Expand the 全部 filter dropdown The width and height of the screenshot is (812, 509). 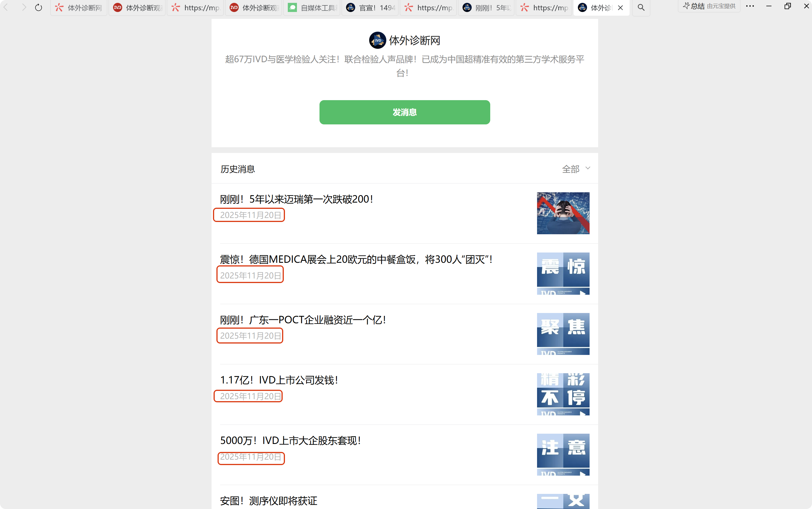[x=576, y=169]
